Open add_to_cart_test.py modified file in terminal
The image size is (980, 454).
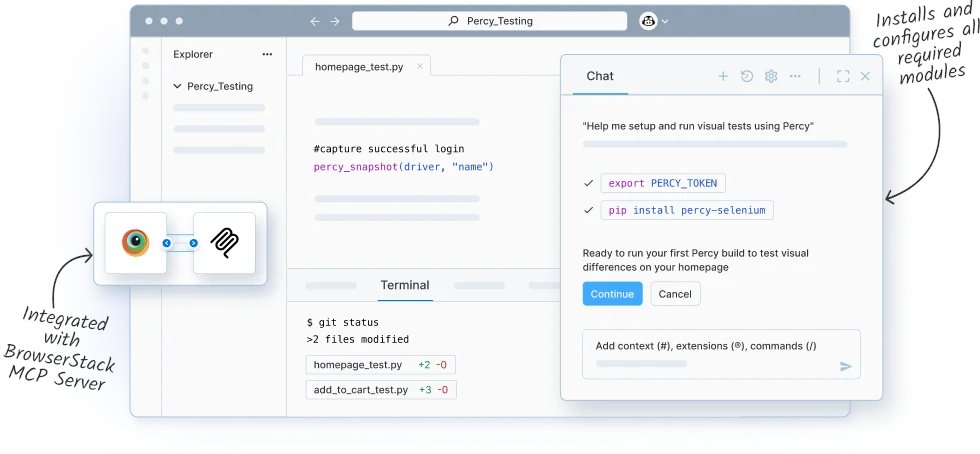(x=381, y=390)
